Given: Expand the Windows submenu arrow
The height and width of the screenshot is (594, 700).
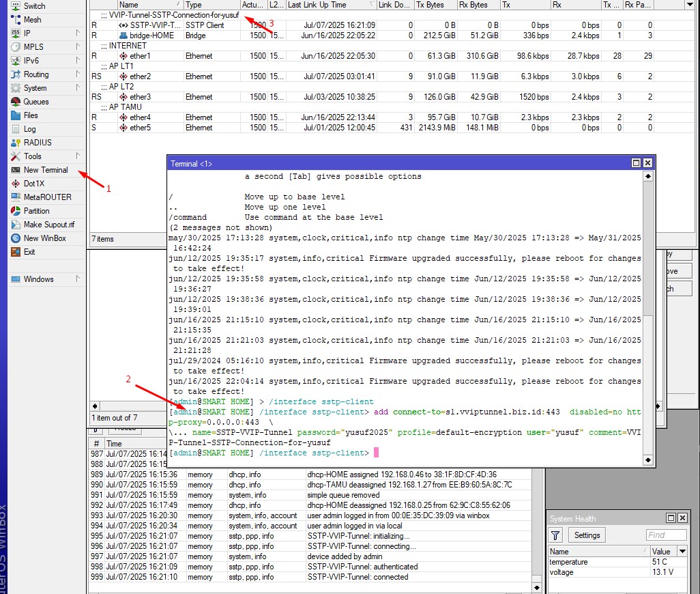Looking at the screenshot, I should 78,279.
